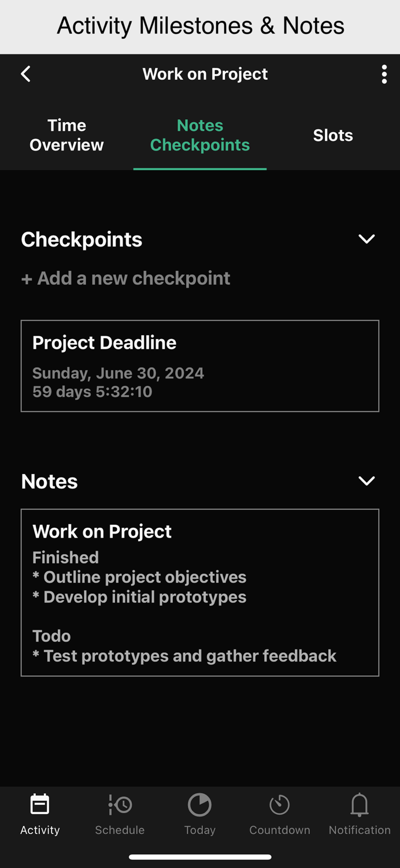Tap the back chevron to leave this activity
400x868 pixels.
pos(25,74)
